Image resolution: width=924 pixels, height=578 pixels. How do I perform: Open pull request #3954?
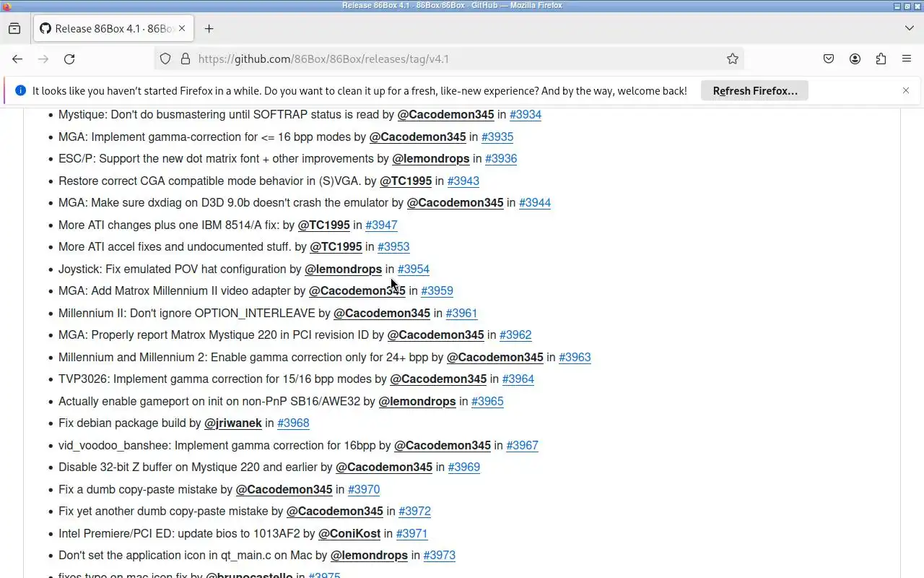414,269
